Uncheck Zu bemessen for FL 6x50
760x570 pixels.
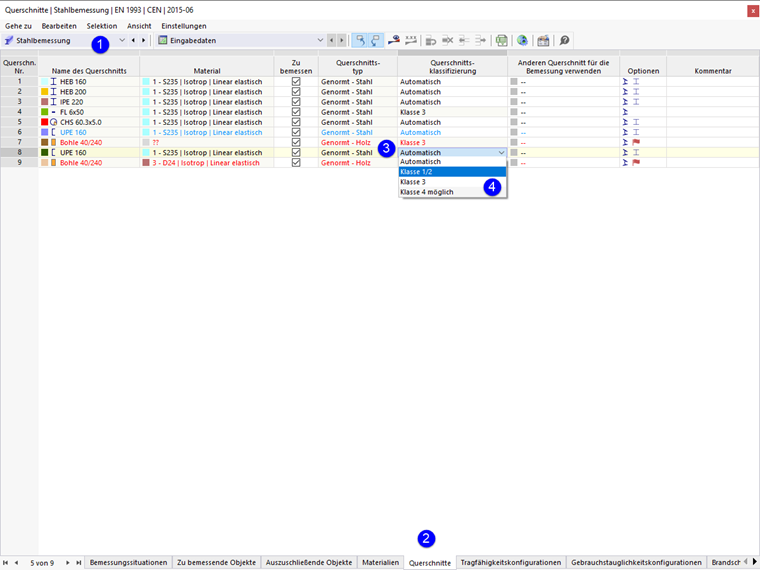(x=296, y=112)
